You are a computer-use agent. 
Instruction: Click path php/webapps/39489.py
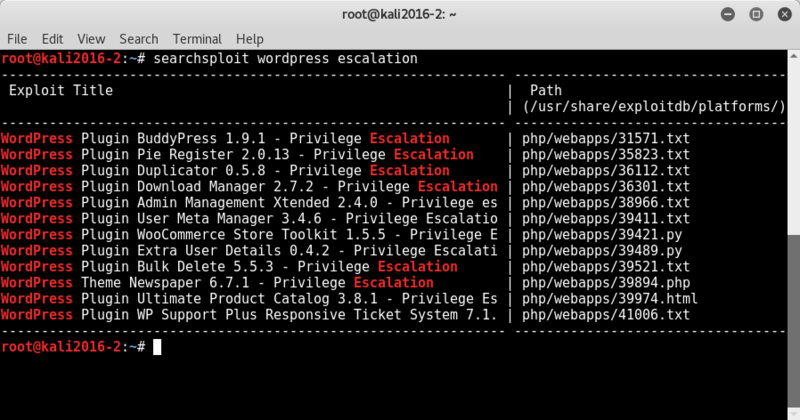pyautogui.click(x=602, y=251)
